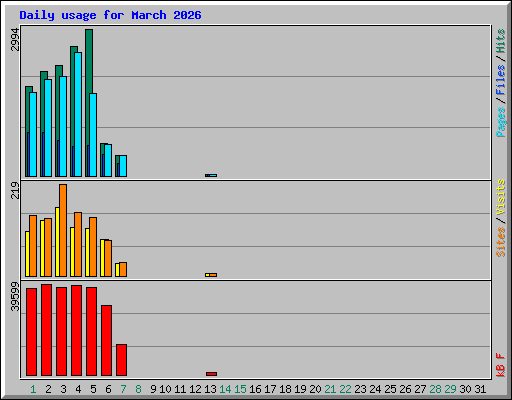Select day 10 on the date axis
This screenshot has width=512, height=400.
165,389
